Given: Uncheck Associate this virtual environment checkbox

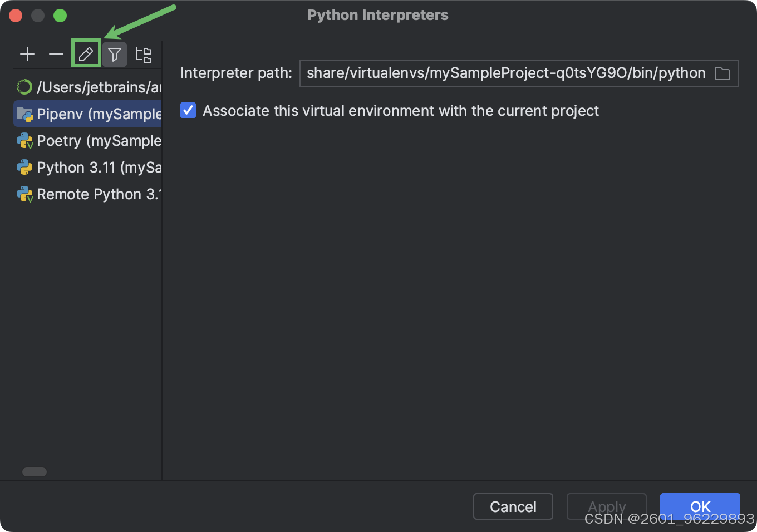Looking at the screenshot, I should [x=188, y=110].
